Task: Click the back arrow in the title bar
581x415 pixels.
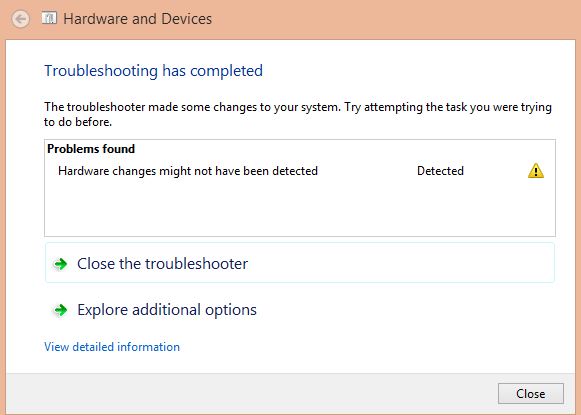Action: click(20, 19)
